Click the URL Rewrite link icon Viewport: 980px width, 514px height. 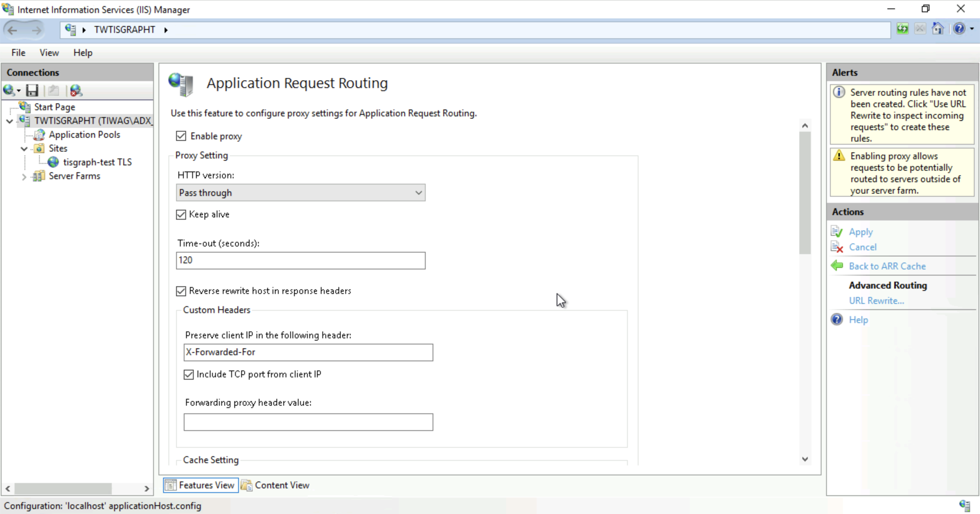click(x=877, y=300)
